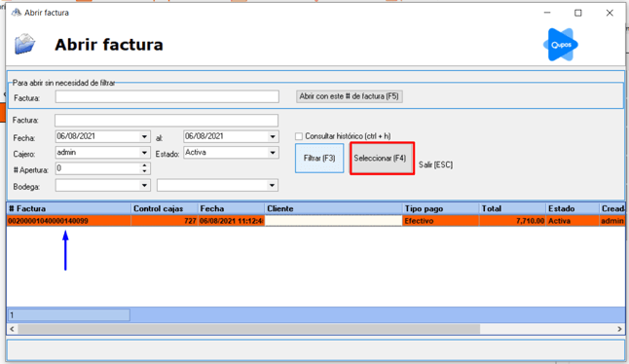The width and height of the screenshot is (629, 364).
Task: Click the horizontal scrollbar thumb
Action: pos(248,329)
